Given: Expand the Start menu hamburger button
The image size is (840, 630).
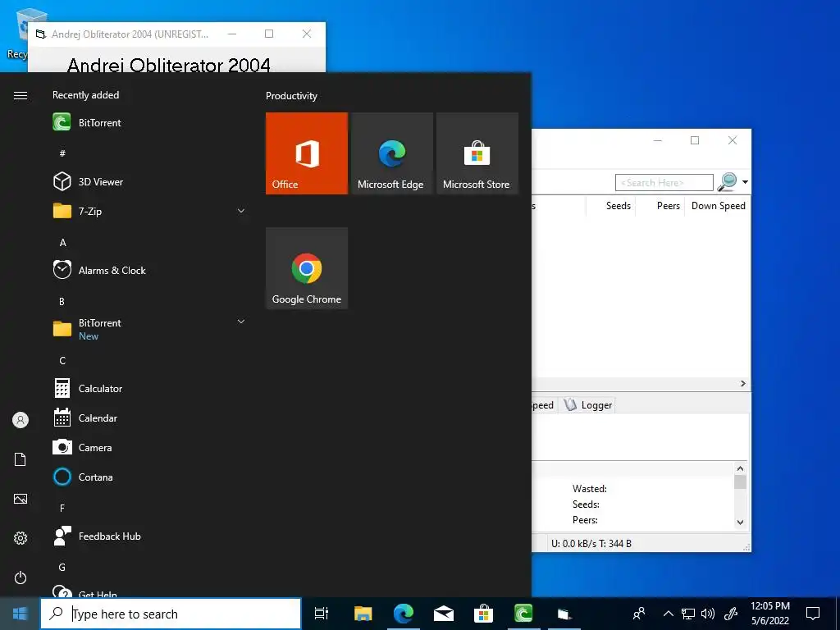Looking at the screenshot, I should coord(21,96).
